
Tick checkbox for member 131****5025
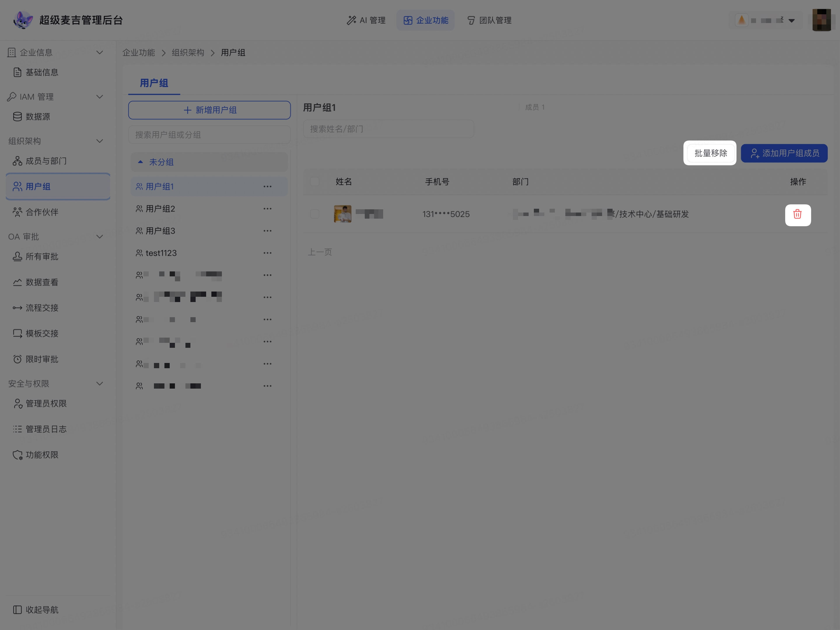(314, 214)
